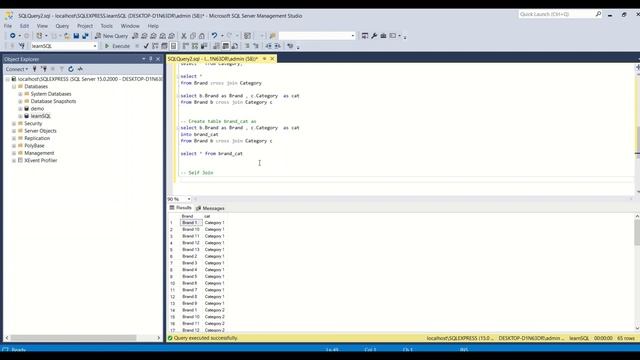Screen dimensions: 640x360
Task: Expand the Database Snapshots folder
Action: [x=20, y=101]
